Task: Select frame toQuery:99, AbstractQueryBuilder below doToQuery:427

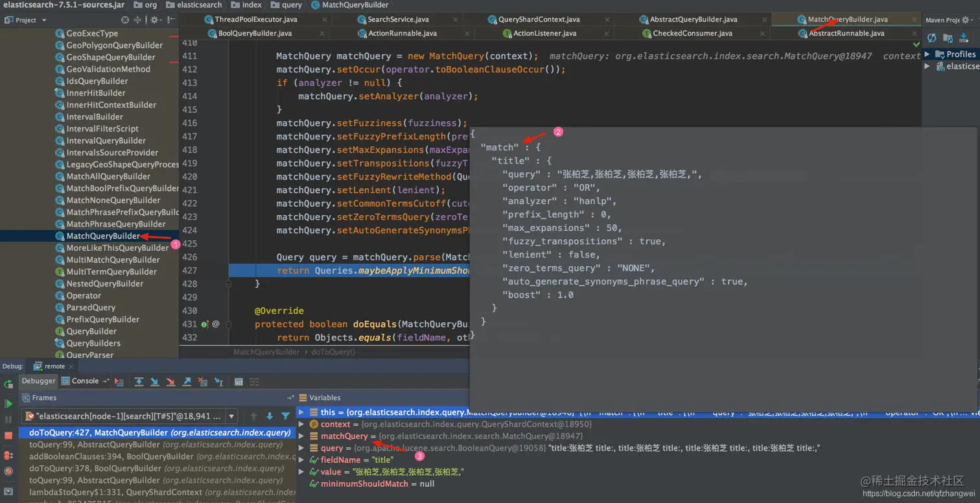Action: click(157, 445)
